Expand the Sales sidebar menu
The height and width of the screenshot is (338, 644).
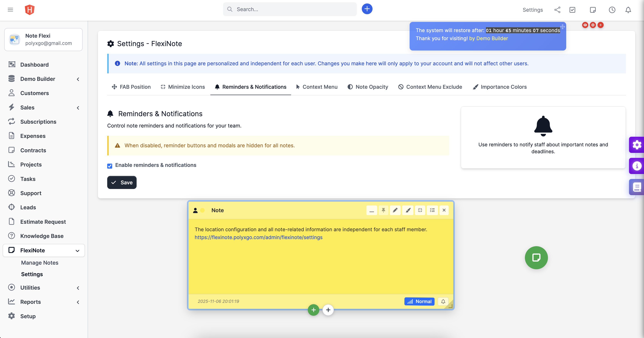(x=44, y=108)
